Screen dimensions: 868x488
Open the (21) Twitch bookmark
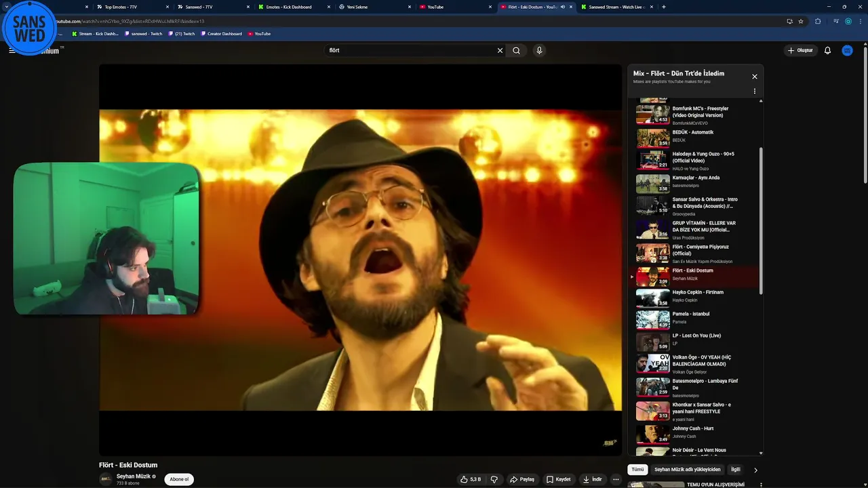tap(181, 34)
